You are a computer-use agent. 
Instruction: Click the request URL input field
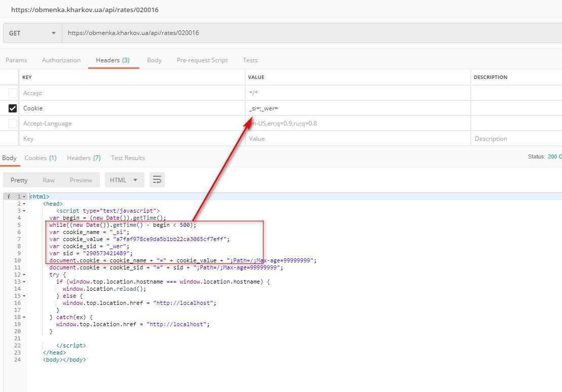click(312, 33)
